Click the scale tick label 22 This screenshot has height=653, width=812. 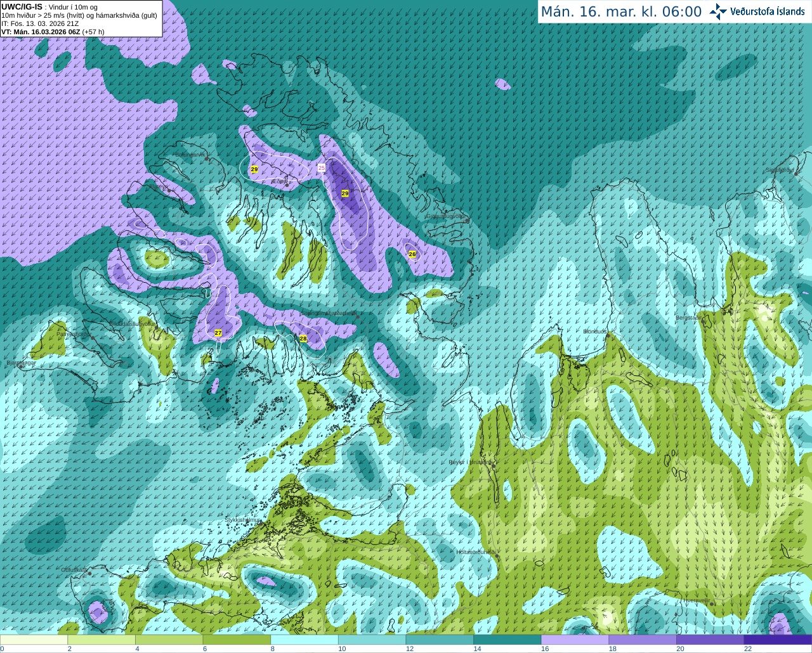[748, 649]
